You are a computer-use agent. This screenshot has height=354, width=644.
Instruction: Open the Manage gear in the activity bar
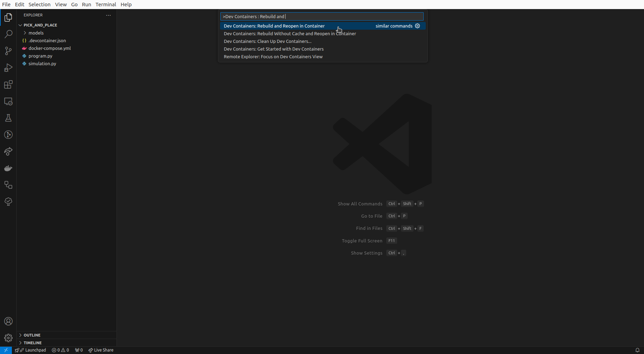[x=8, y=338]
